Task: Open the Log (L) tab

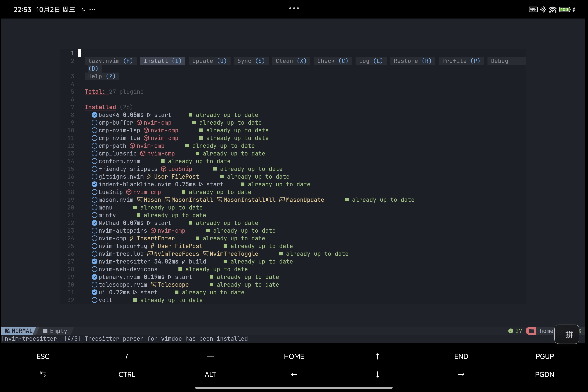Action: click(371, 61)
